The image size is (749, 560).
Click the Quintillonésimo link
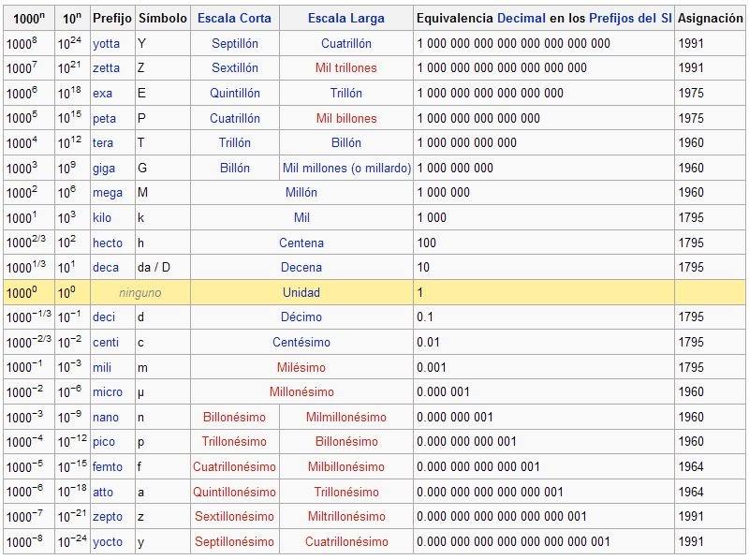coord(234,493)
